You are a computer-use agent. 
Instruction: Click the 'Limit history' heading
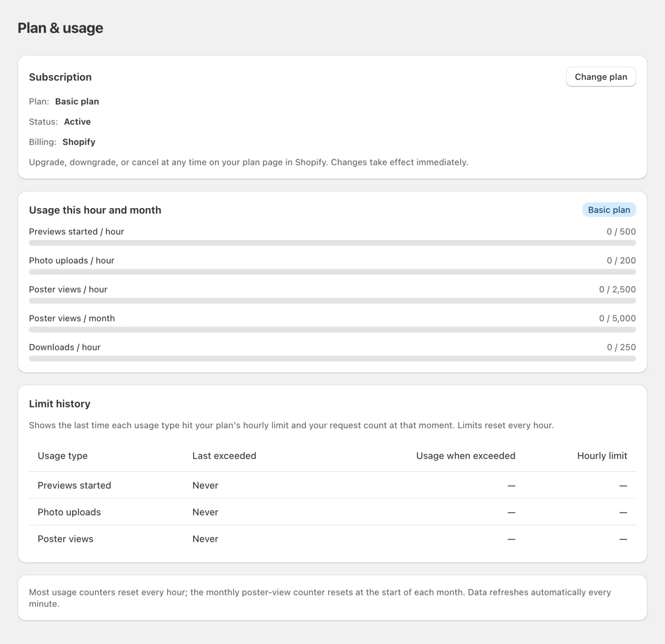click(x=60, y=404)
